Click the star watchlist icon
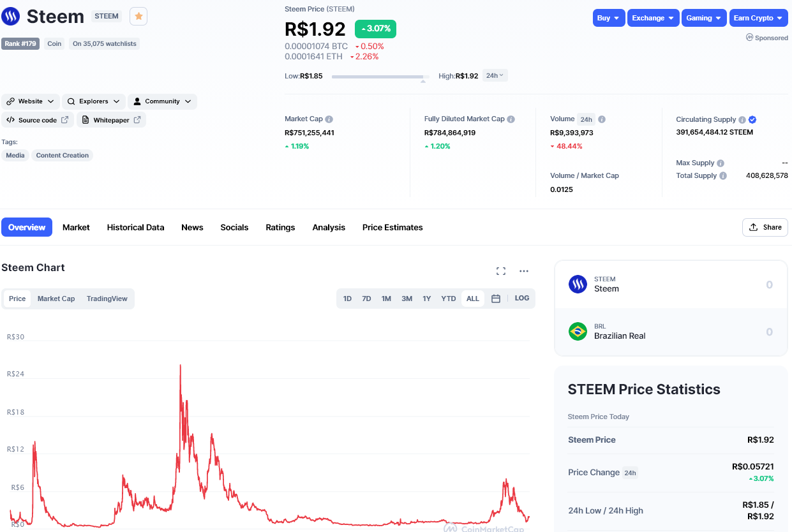792x532 pixels. point(138,17)
